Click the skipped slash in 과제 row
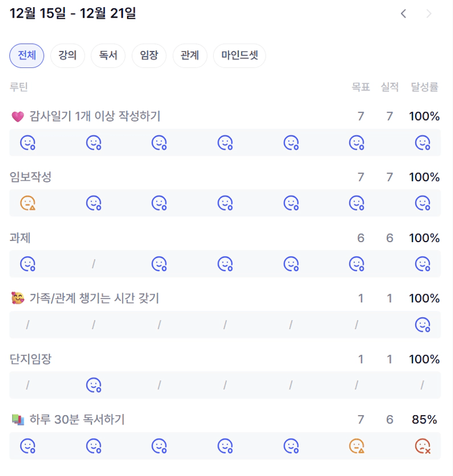 (x=94, y=264)
